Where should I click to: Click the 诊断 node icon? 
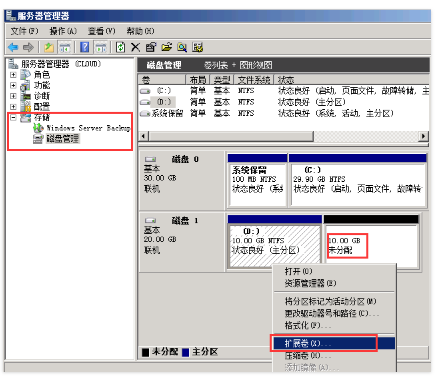pyautogui.click(x=25, y=96)
